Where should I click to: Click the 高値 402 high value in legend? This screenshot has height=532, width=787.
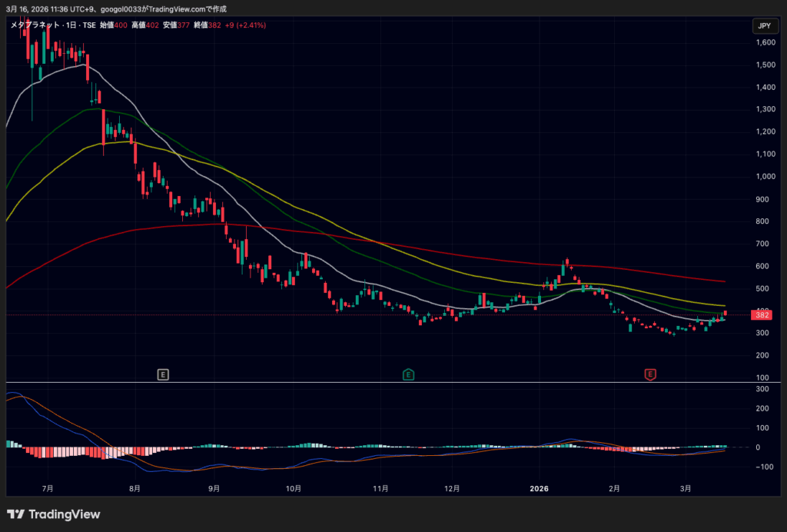[145, 25]
